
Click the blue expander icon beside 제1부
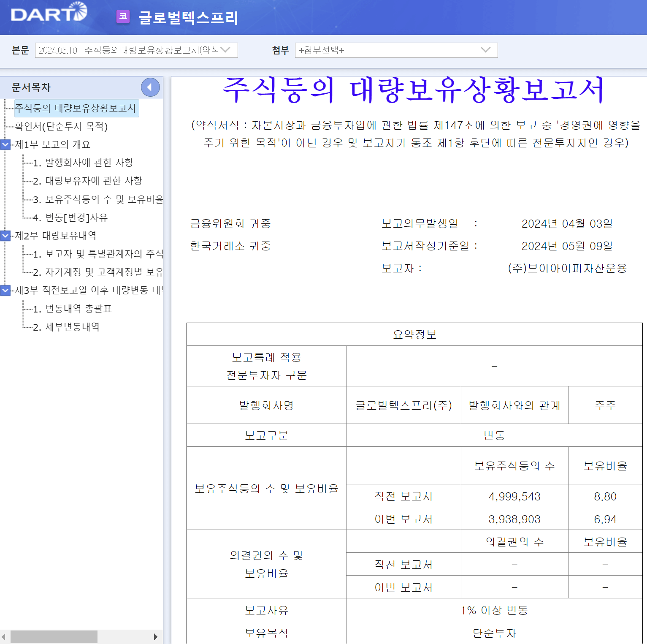5,144
